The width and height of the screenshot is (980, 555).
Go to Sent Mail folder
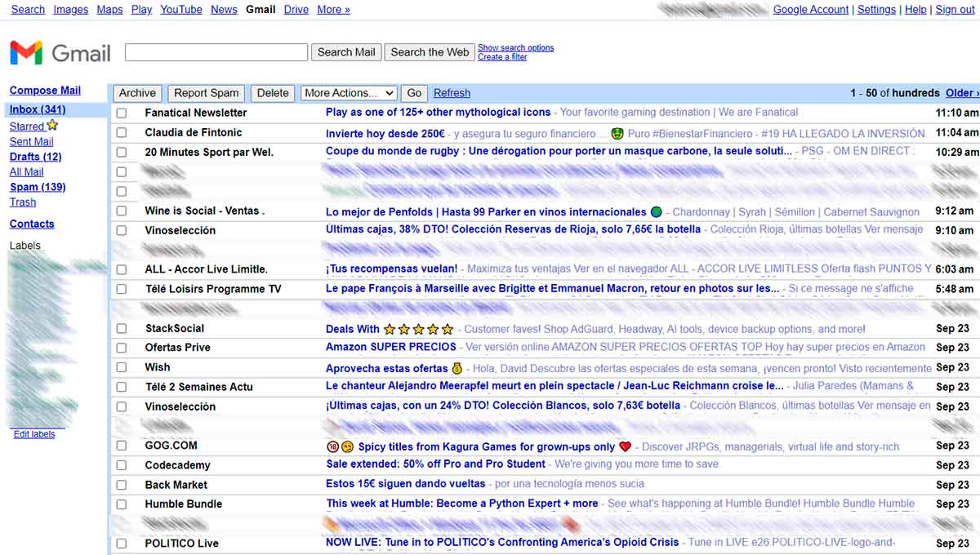click(32, 141)
